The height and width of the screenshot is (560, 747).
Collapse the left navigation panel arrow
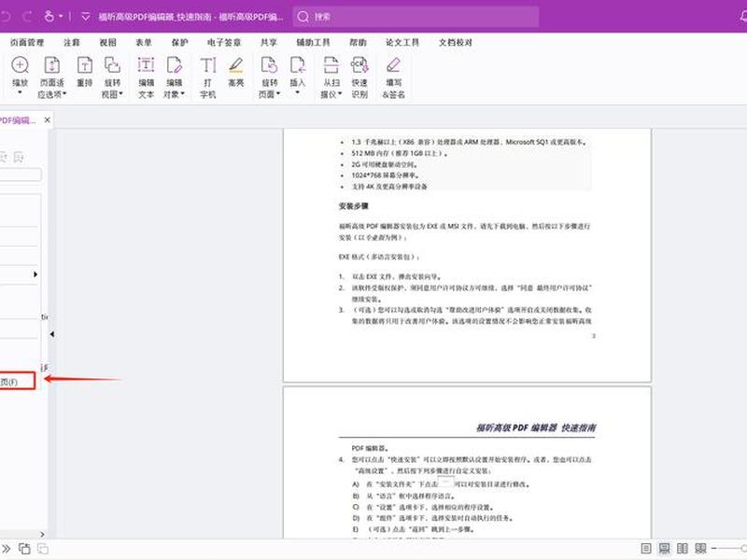[x=52, y=334]
